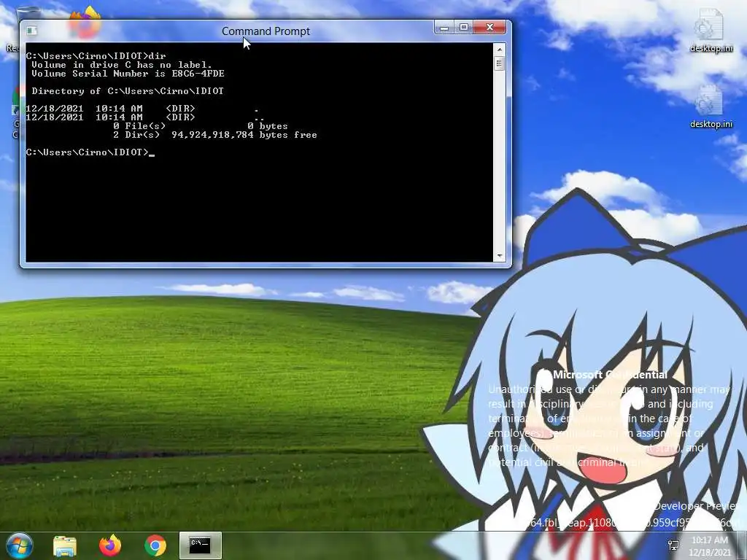747x560 pixels.
Task: Click the '0 File(s)' line in console
Action: (x=201, y=126)
